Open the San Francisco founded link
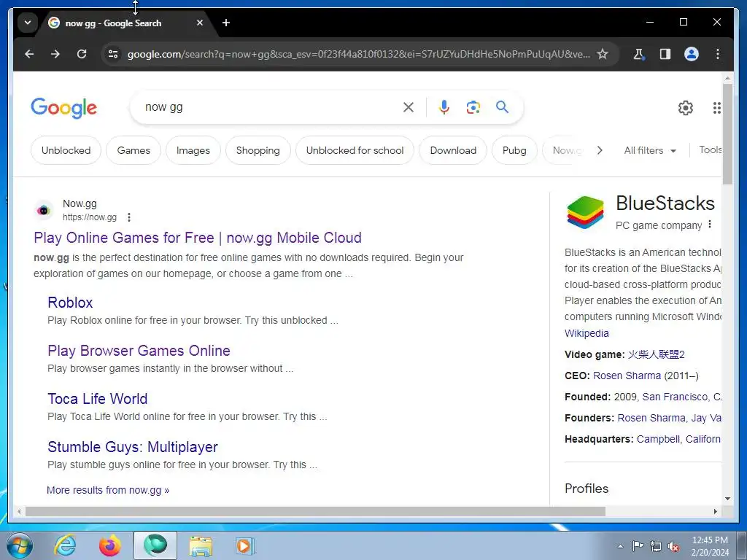 pos(675,397)
